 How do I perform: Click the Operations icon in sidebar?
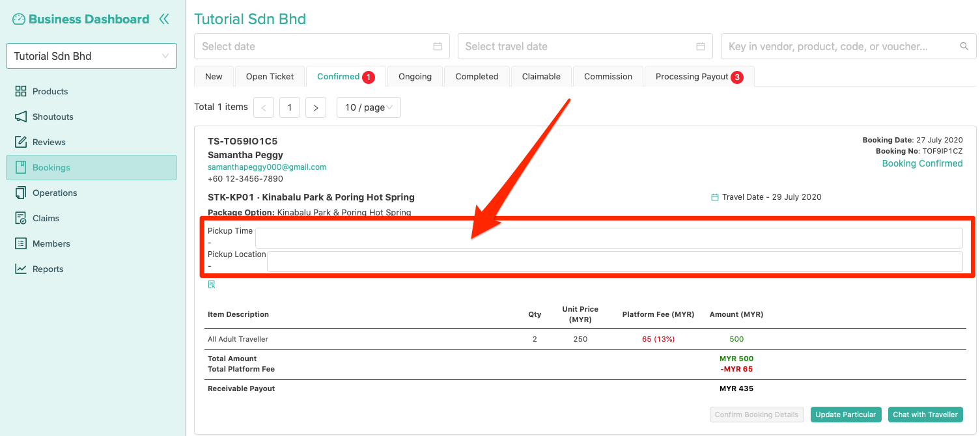pos(21,193)
